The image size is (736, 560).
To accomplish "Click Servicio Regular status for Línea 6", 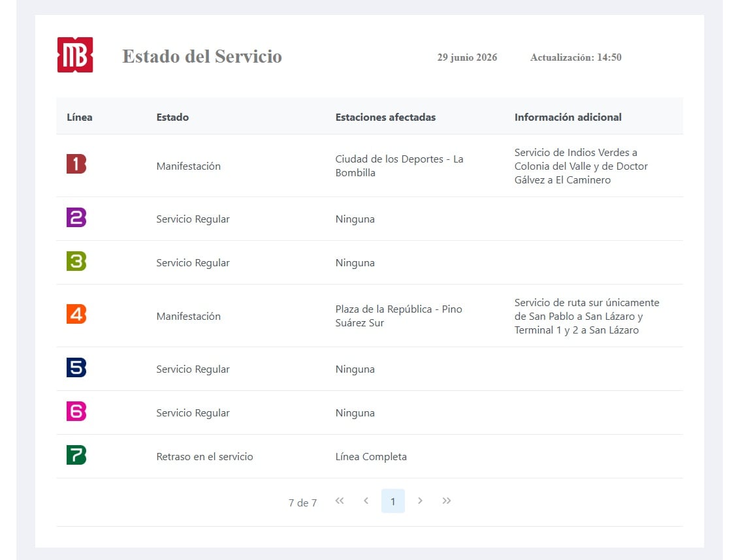I will pyautogui.click(x=193, y=412).
